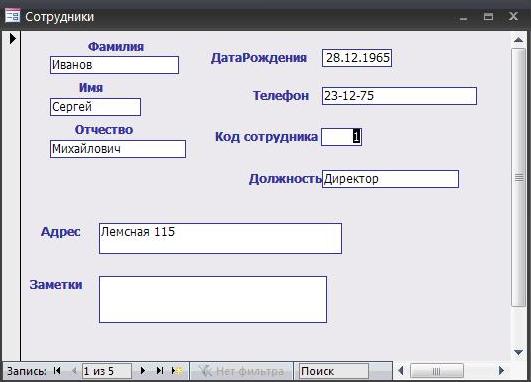Close the Сотрудники window
Image resolution: width=531 pixels, height=382 pixels.
(513, 16)
